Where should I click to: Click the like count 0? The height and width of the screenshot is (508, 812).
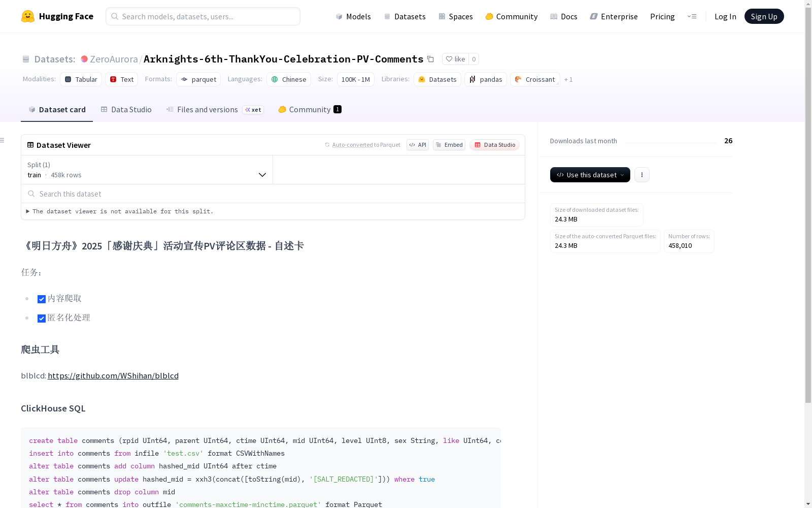coord(474,59)
